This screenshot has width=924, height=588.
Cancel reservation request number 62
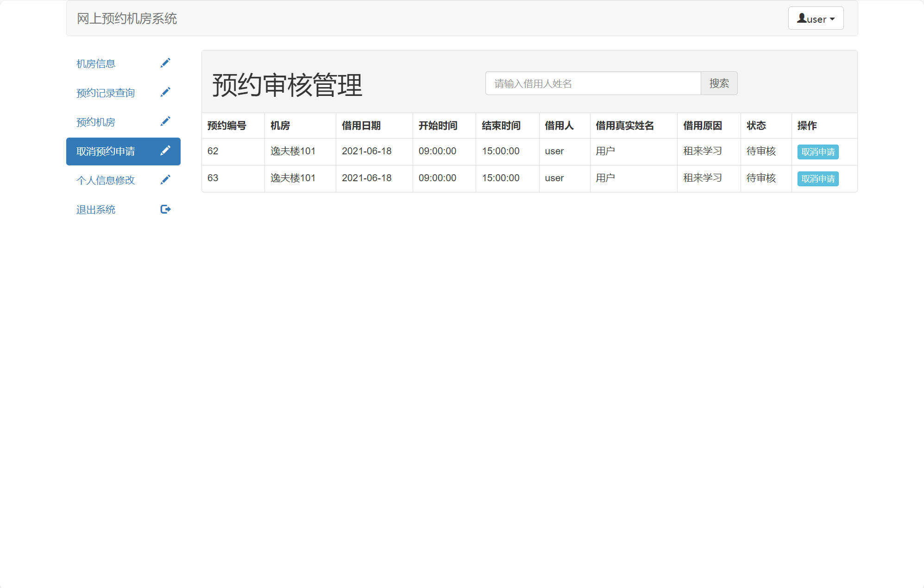click(817, 152)
